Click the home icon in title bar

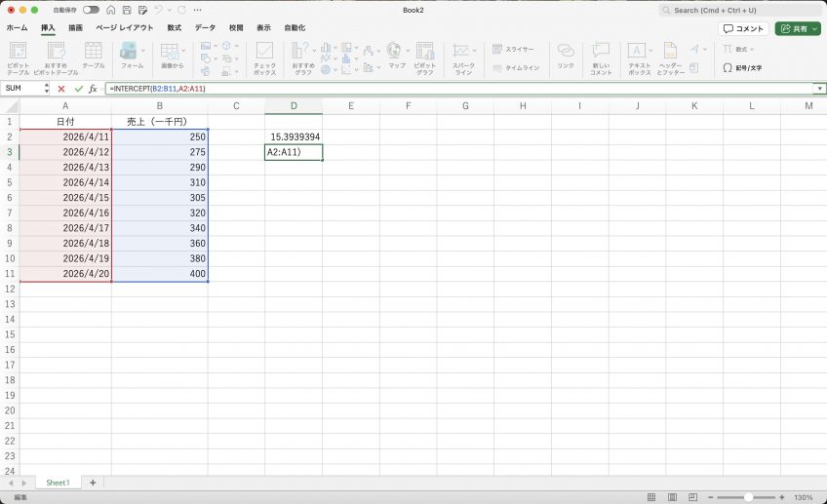point(111,10)
